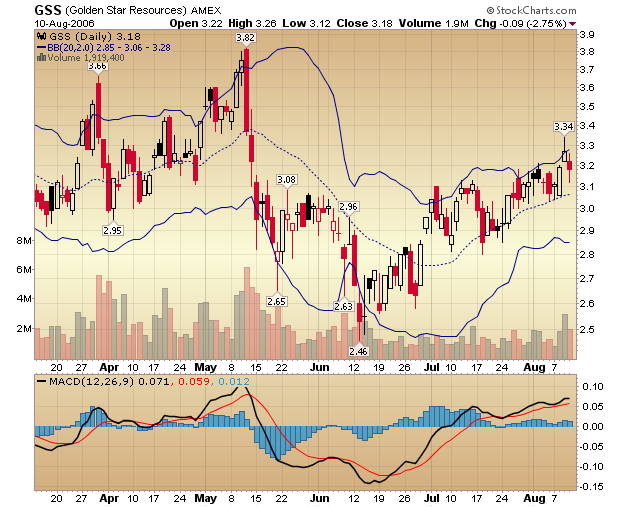Click the 3.34 recent high annotation
This screenshot has height=507, width=620.
[x=563, y=127]
